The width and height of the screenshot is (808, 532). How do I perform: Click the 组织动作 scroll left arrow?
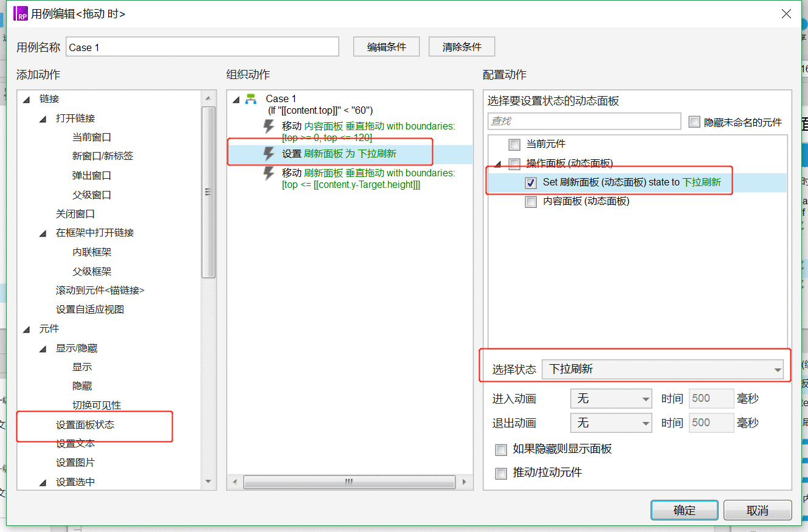pos(235,482)
